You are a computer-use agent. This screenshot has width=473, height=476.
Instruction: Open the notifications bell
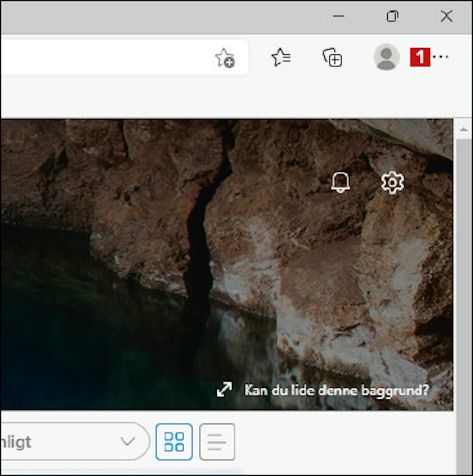tap(340, 182)
